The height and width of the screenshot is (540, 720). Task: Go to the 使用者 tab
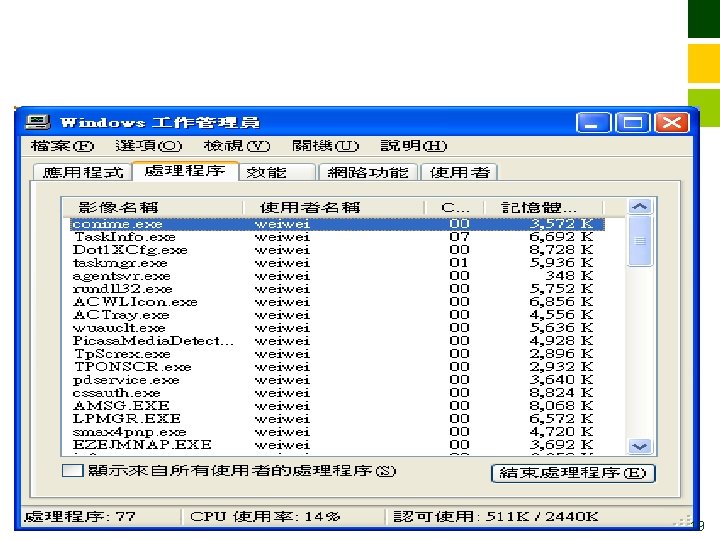click(x=460, y=172)
